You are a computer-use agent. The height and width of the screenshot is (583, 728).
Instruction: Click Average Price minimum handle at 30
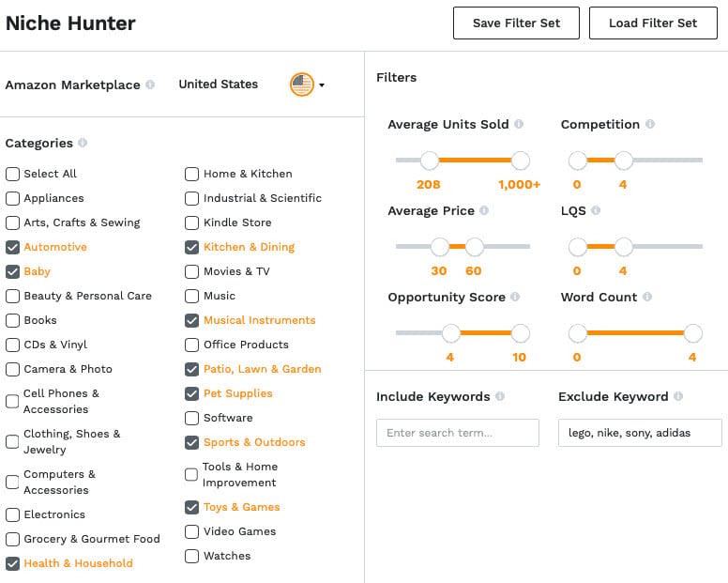(439, 247)
